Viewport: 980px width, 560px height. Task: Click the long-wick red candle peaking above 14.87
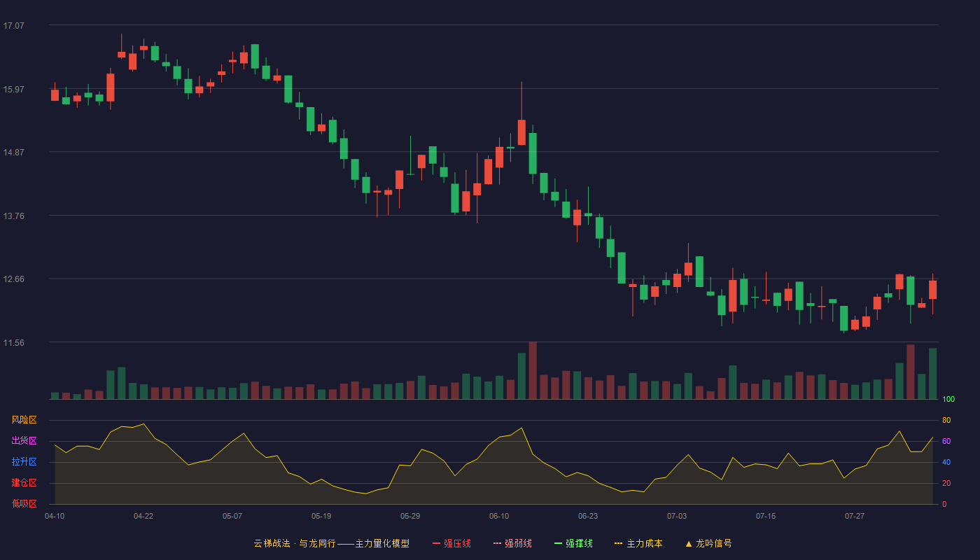pyautogui.click(x=521, y=132)
